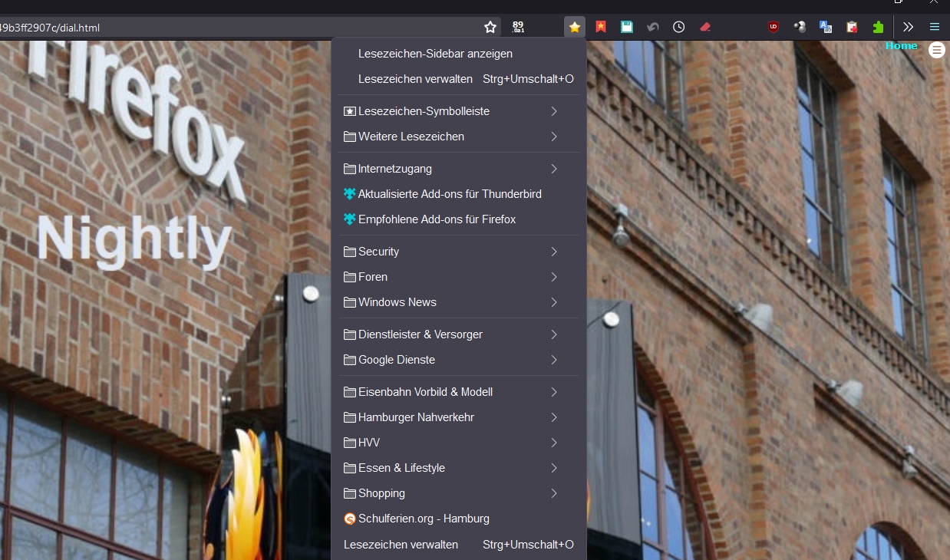Image resolution: width=950 pixels, height=560 pixels.
Task: Click the Thunderbird add-ons puzzle icon
Action: click(350, 194)
